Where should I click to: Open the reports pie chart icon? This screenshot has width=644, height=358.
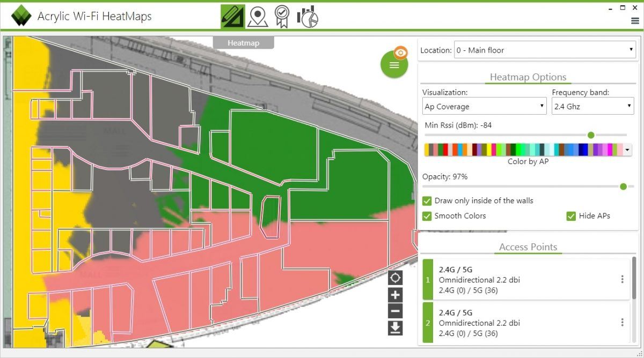pyautogui.click(x=307, y=16)
